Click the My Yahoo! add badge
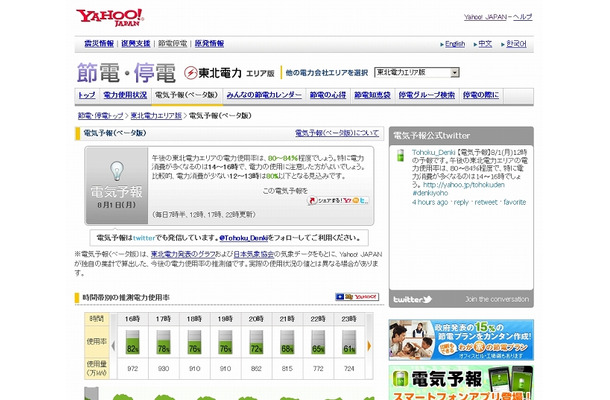 point(357,297)
